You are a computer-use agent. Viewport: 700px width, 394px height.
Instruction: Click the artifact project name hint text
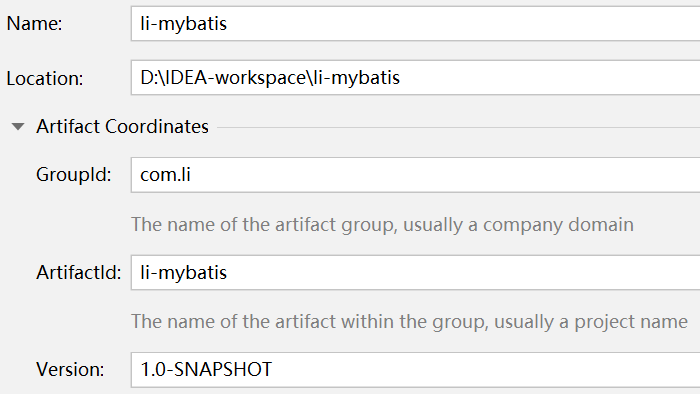pos(409,322)
